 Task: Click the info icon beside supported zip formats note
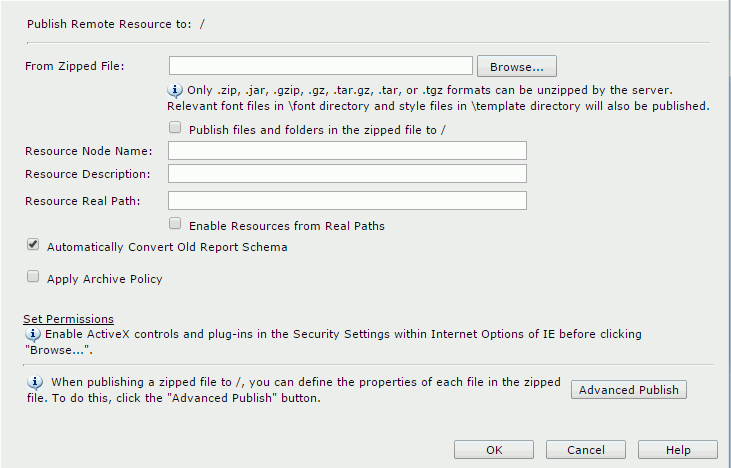pos(175,90)
